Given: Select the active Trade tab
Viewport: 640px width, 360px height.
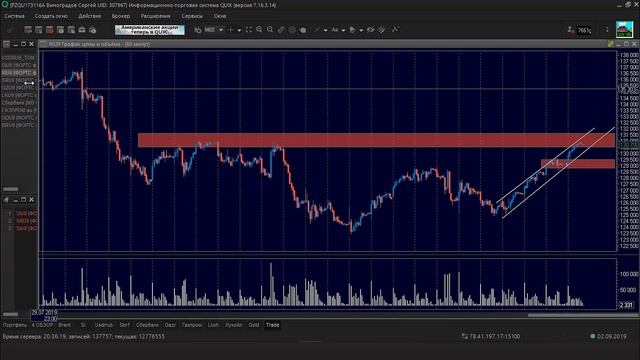Looking at the screenshot, I should 273,325.
